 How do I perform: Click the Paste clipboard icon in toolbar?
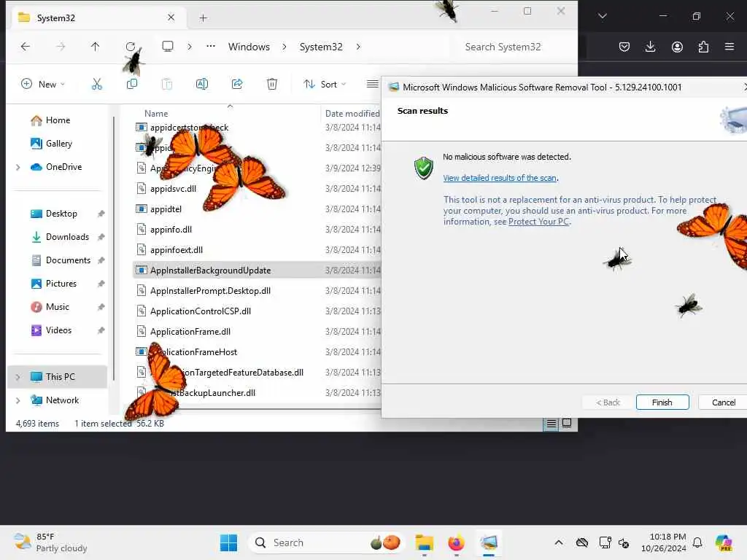point(167,85)
